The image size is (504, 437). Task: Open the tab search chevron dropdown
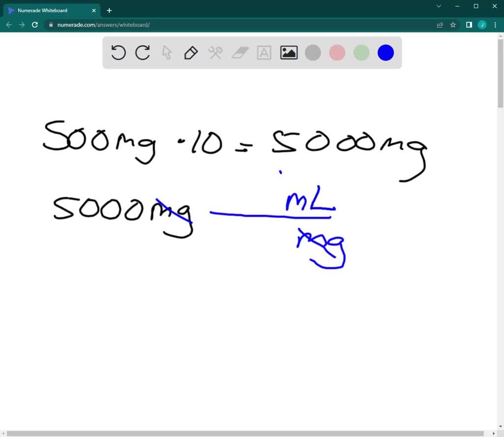tap(438, 6)
